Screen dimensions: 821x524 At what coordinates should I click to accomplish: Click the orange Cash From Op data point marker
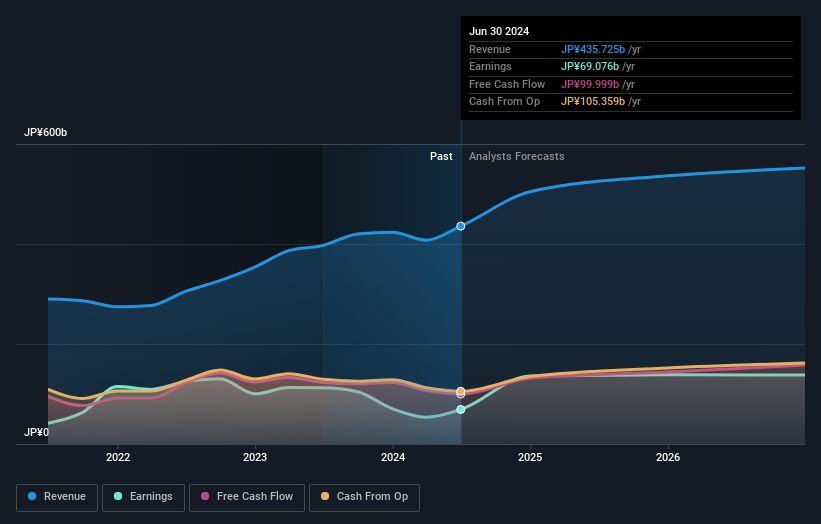[461, 391]
